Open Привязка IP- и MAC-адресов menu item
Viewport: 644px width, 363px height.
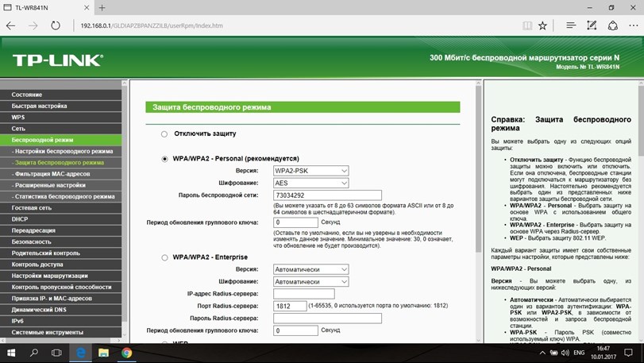pyautogui.click(x=61, y=299)
